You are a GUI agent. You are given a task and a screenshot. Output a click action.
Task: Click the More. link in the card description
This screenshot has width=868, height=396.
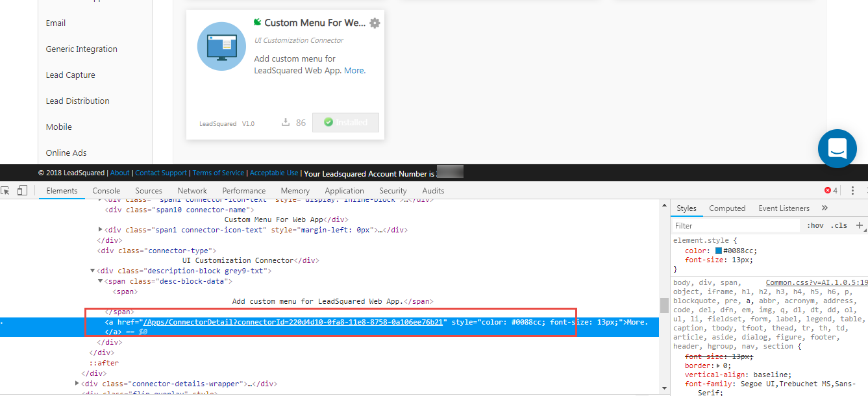354,71
